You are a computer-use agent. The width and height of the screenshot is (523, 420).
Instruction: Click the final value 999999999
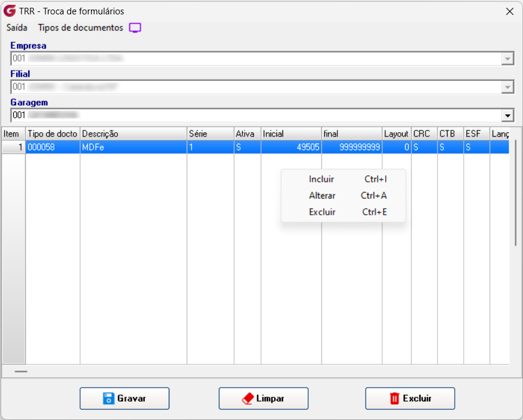pos(352,147)
